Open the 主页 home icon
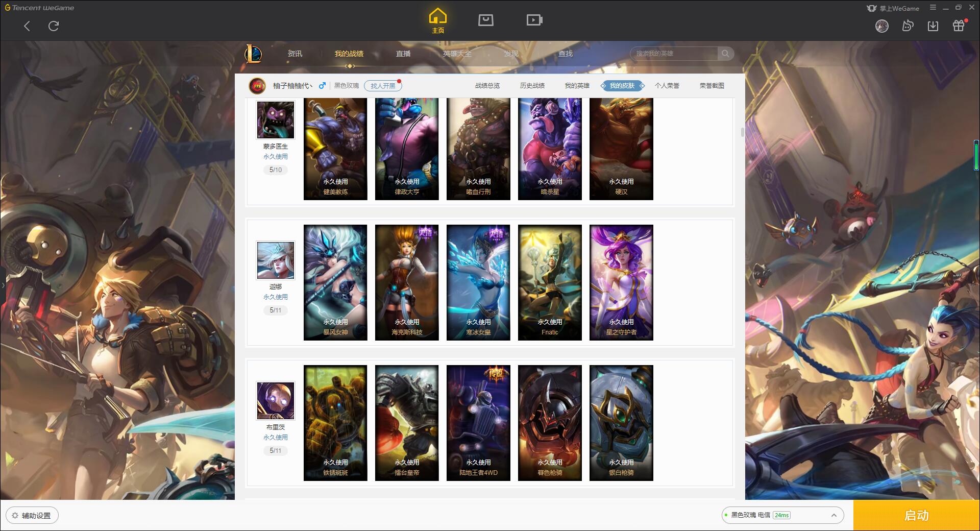The width and height of the screenshot is (980, 531). [x=438, y=21]
